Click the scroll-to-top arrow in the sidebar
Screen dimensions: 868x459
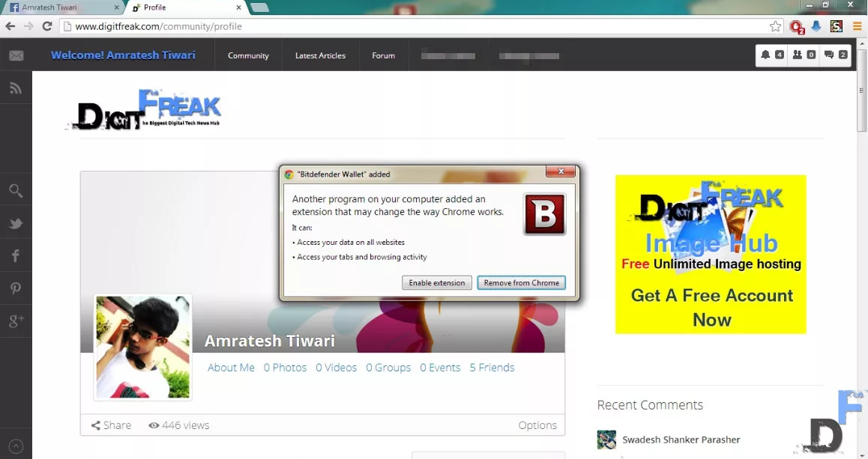(16, 446)
